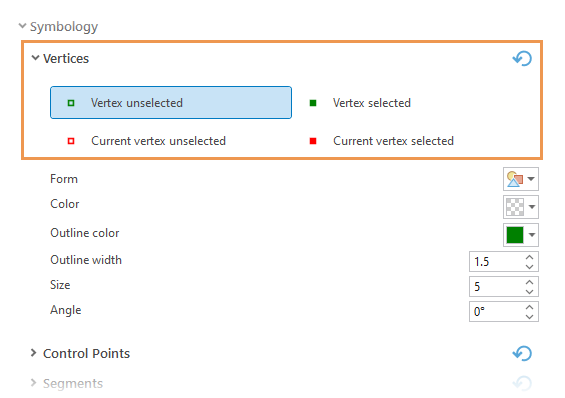Click the hollow green Vertex unselected symbol
The height and width of the screenshot is (398, 565).
71,103
